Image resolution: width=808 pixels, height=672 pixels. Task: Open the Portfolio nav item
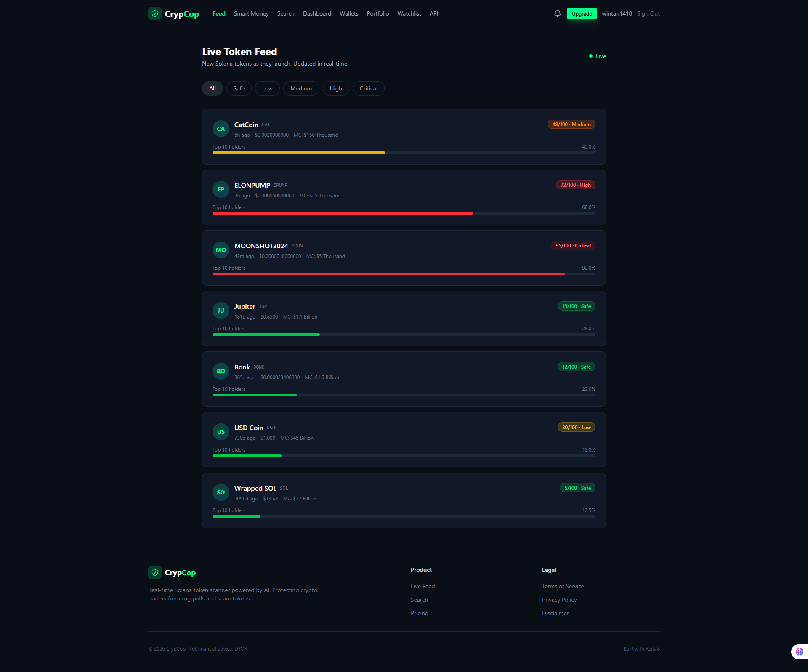point(378,13)
